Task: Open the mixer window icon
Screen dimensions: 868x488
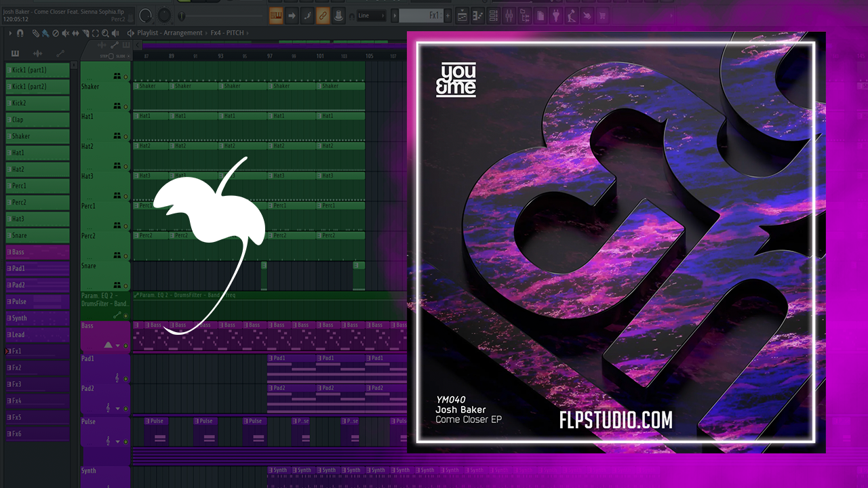Action: (509, 16)
